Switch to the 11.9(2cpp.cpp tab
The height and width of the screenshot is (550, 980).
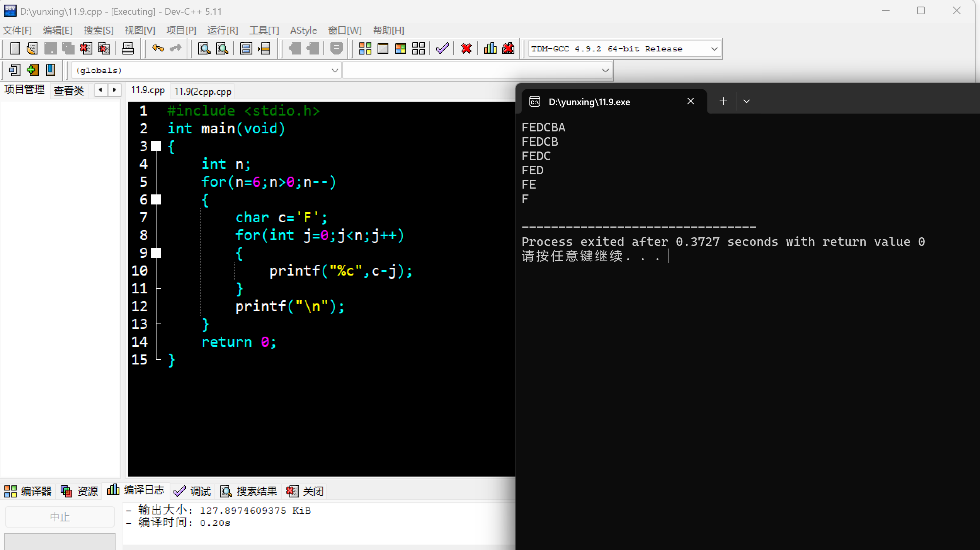pyautogui.click(x=202, y=92)
